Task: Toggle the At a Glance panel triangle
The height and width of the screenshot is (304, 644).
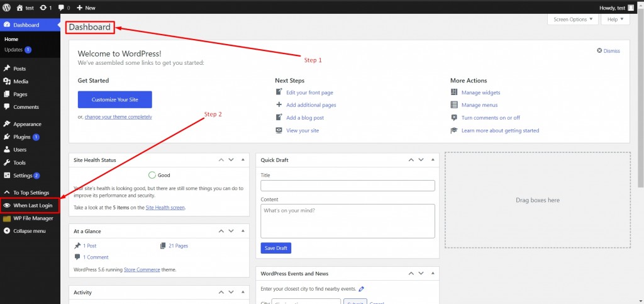Action: tap(243, 231)
